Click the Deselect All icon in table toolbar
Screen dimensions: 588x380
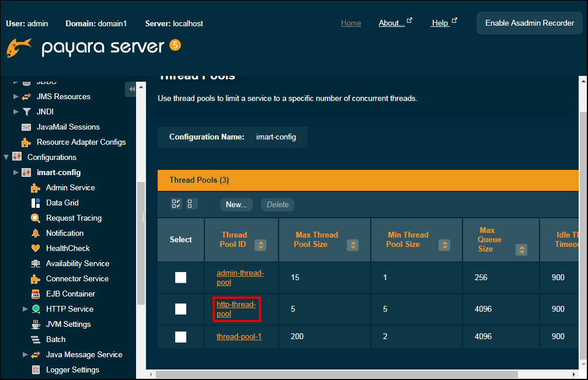point(192,204)
